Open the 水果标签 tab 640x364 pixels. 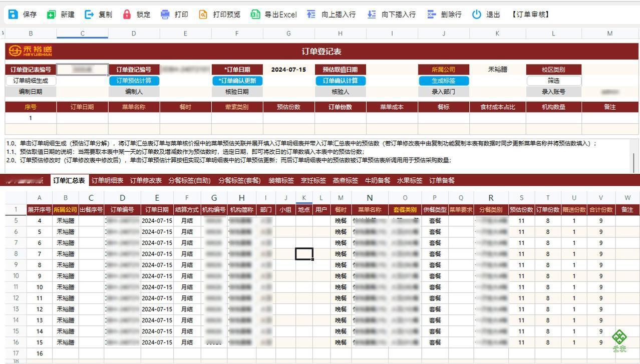pyautogui.click(x=410, y=180)
